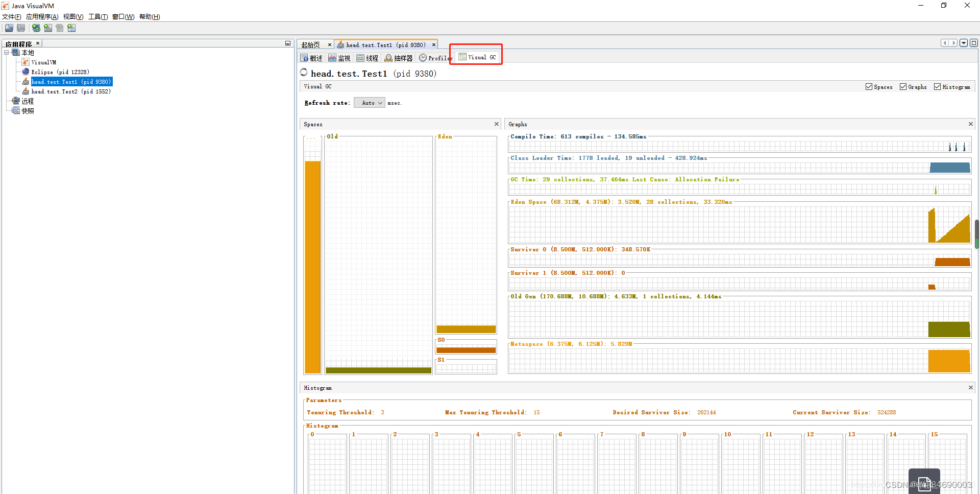The height and width of the screenshot is (494, 980).
Task: Close the Spaces panel
Action: (497, 124)
